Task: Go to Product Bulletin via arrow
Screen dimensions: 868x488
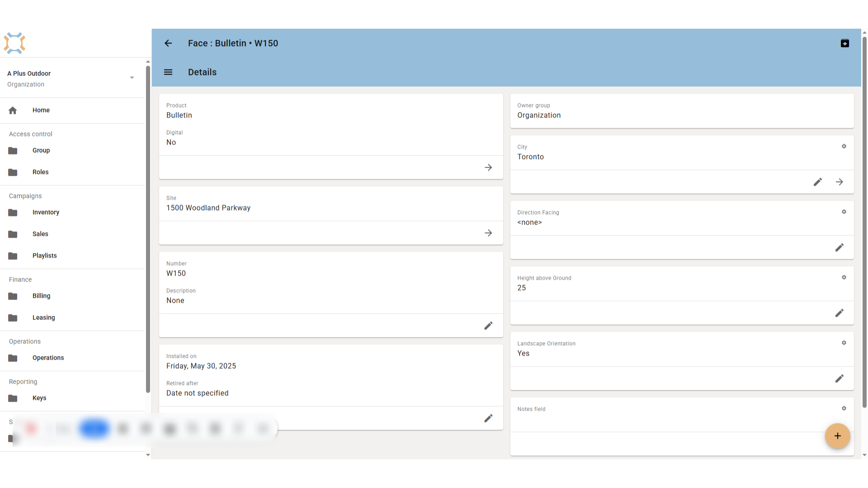Action: (488, 168)
